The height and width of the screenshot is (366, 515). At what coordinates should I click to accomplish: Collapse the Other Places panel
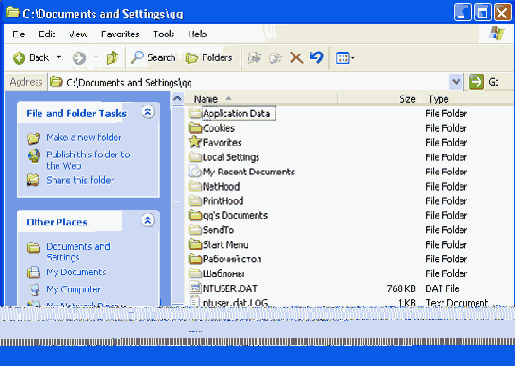point(148,220)
